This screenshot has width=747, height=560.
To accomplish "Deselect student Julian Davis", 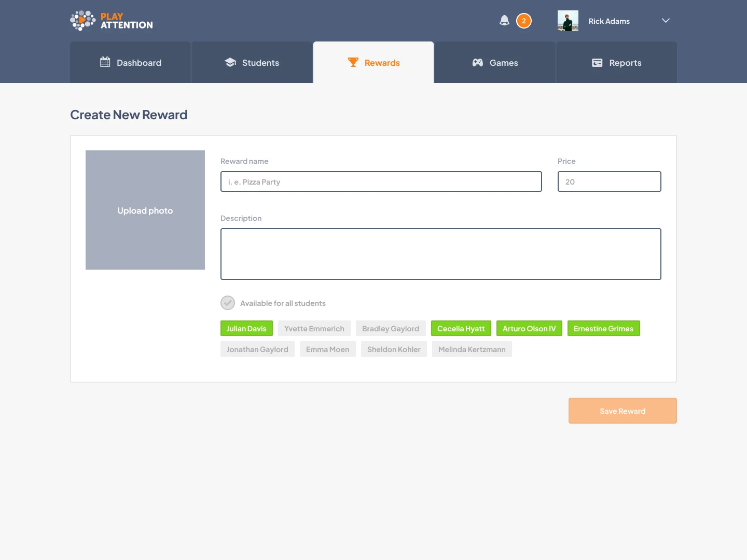I will click(246, 328).
